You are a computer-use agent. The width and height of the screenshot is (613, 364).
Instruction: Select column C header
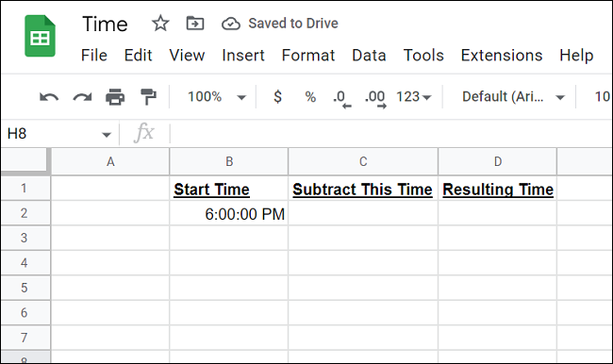point(363,161)
